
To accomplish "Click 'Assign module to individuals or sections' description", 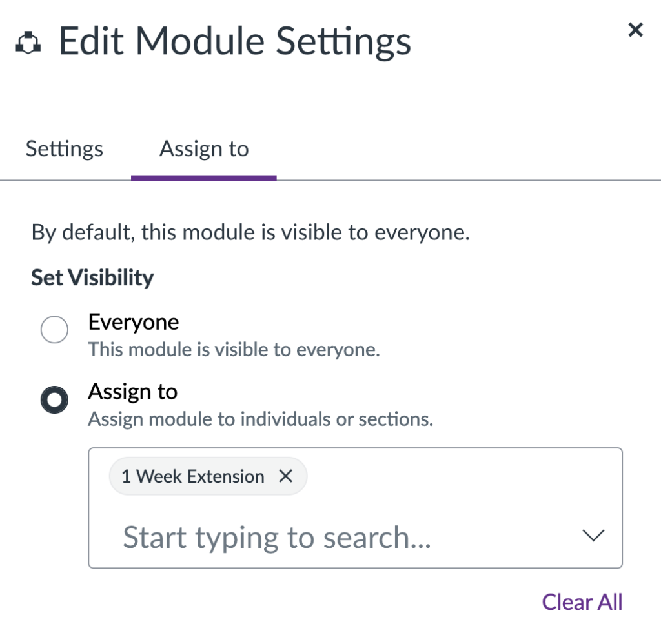I will click(260, 419).
